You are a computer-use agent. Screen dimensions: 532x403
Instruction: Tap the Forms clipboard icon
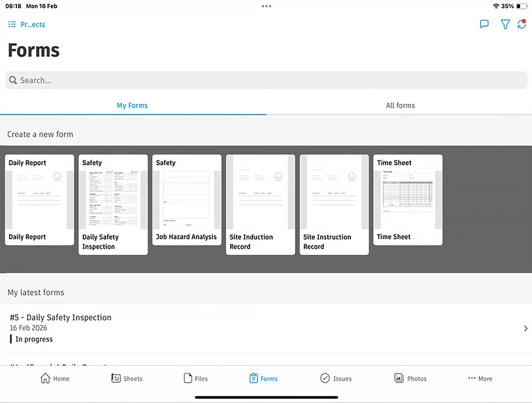coord(253,378)
